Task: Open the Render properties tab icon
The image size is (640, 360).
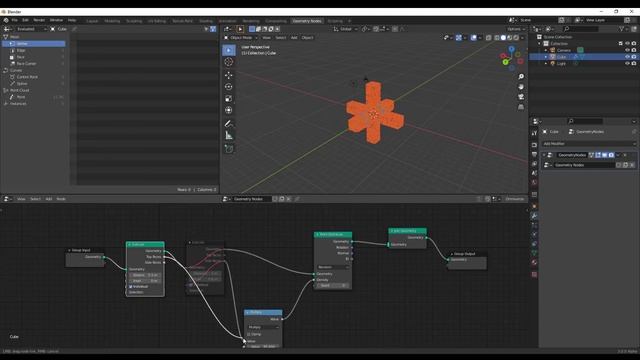Action: pyautogui.click(x=534, y=145)
